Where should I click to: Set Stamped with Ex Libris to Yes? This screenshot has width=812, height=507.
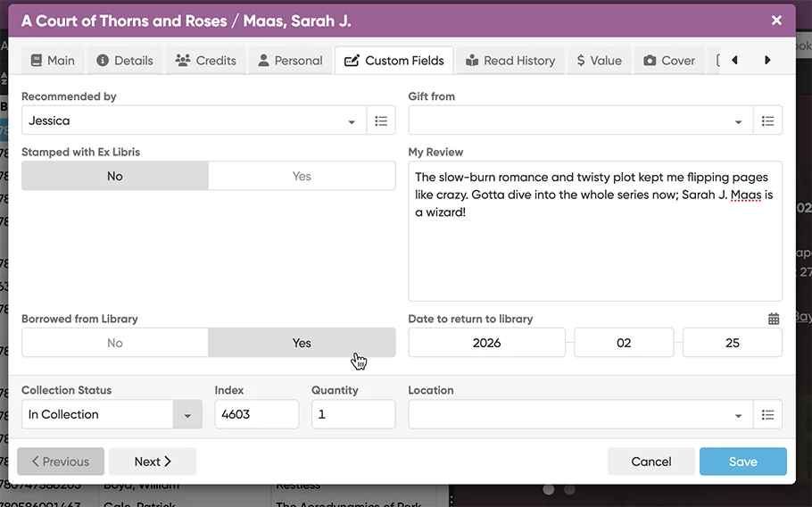[x=302, y=176]
